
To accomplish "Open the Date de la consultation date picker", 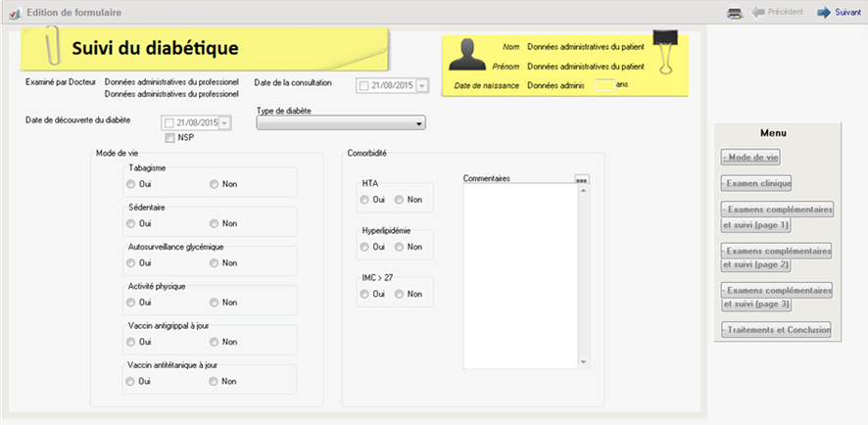I will coord(422,86).
